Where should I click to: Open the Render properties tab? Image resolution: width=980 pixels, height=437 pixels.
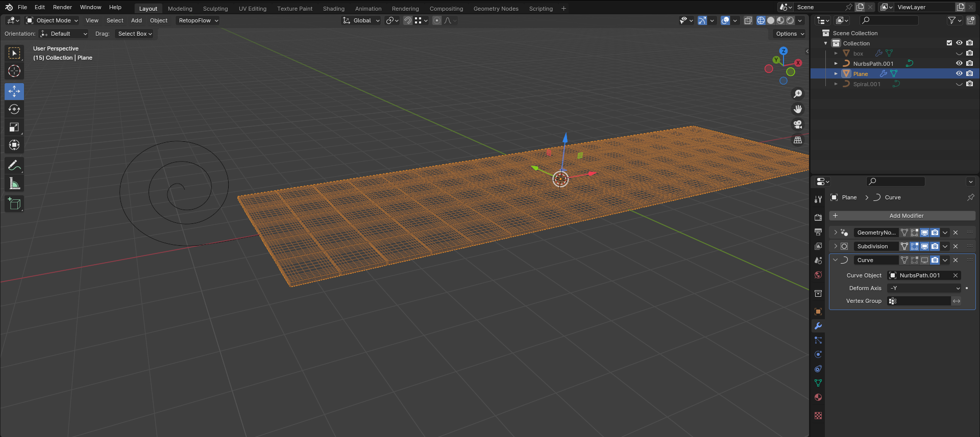pyautogui.click(x=818, y=217)
